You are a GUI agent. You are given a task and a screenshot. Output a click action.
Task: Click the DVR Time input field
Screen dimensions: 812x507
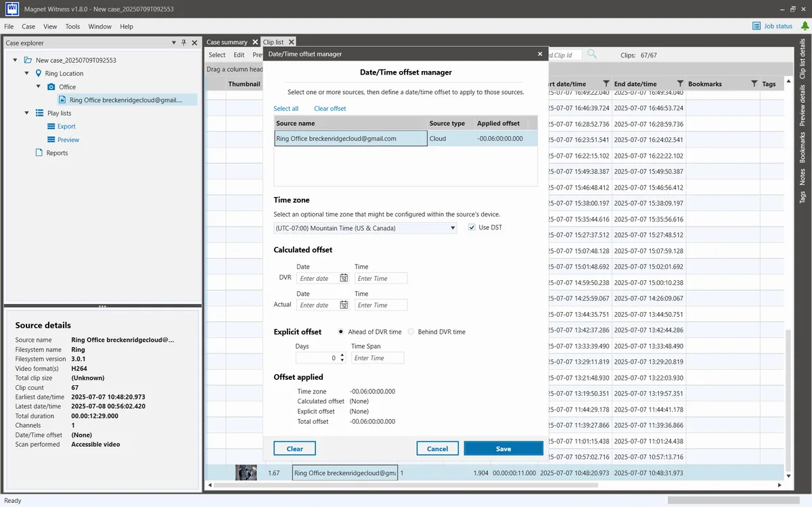[x=380, y=278]
